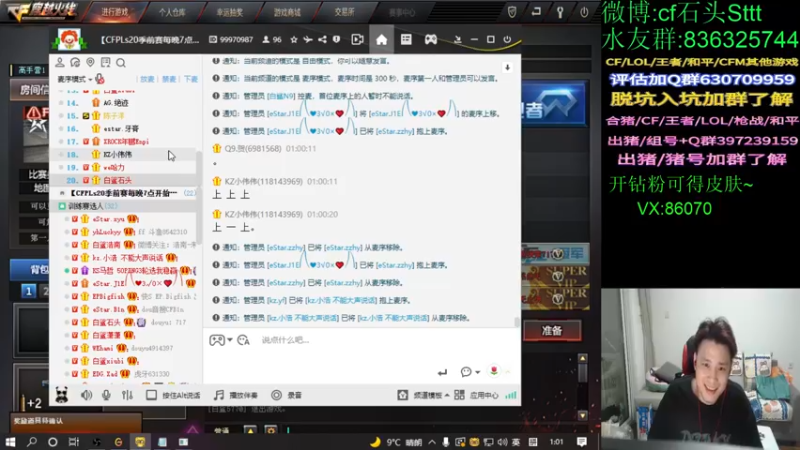Jump to latest messages with the down arrow
800x450 pixels.
507,67
